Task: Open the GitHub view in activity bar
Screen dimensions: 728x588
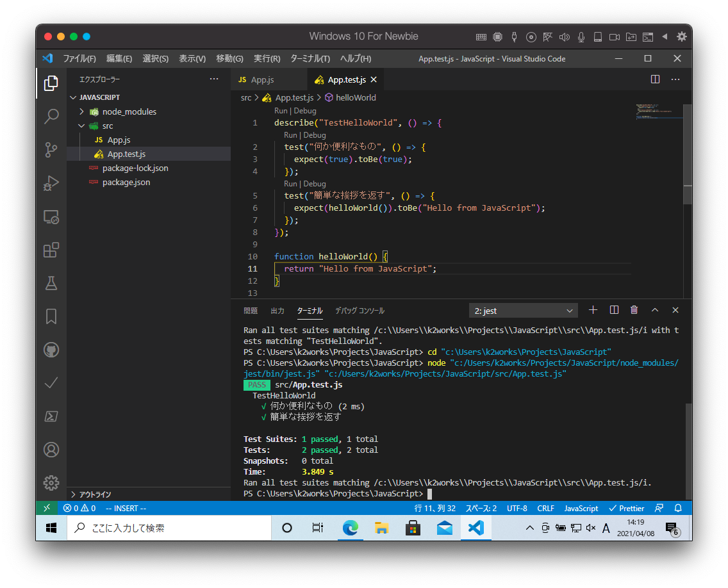Action: tap(51, 350)
